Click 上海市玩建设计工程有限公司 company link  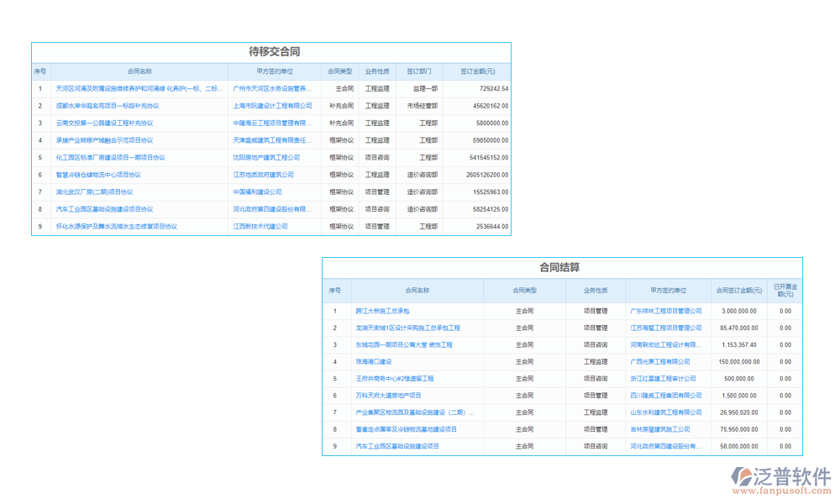pyautogui.click(x=272, y=106)
